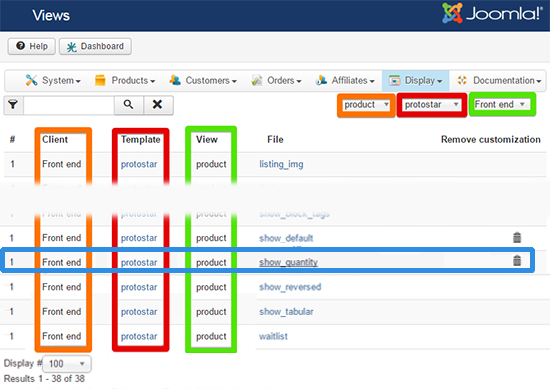Clear the search with the X button
Viewport: 550px width, 389px height.
[x=158, y=105]
